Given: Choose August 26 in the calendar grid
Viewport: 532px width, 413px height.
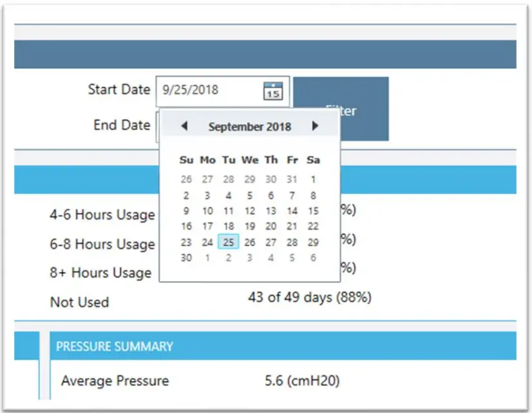Looking at the screenshot, I should pos(186,180).
